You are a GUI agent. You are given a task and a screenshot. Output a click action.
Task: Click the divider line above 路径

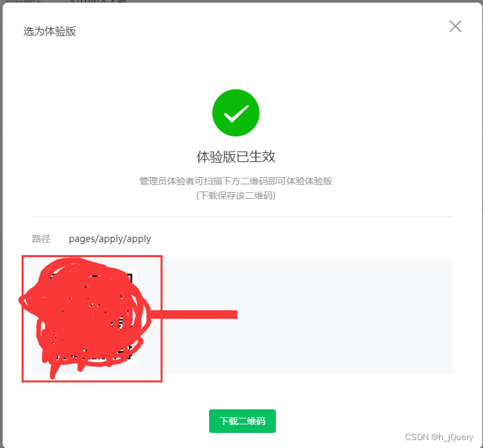[242, 216]
